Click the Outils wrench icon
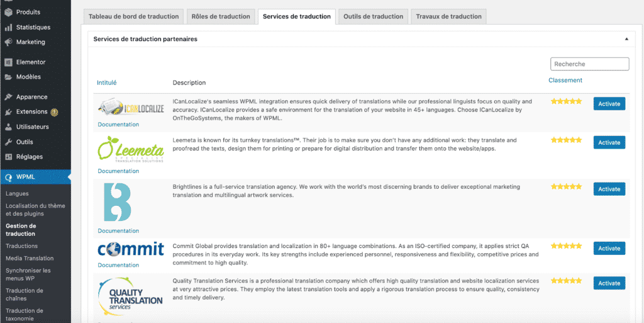 coord(8,142)
